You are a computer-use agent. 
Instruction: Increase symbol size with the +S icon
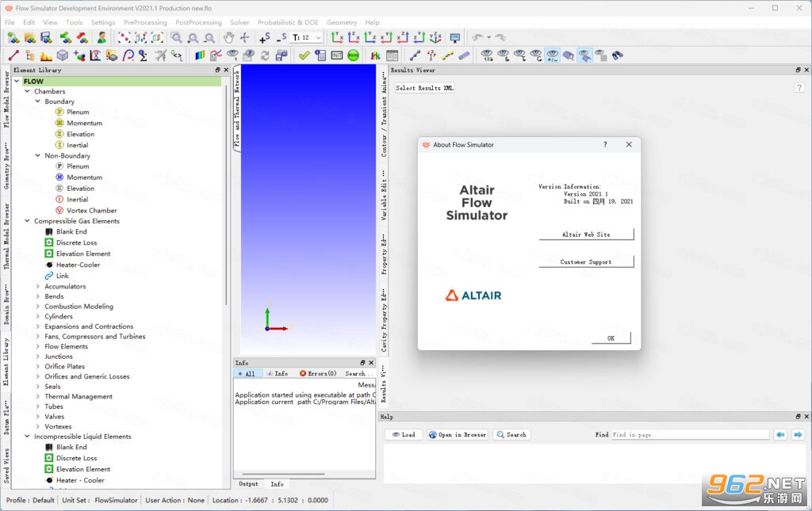point(264,37)
